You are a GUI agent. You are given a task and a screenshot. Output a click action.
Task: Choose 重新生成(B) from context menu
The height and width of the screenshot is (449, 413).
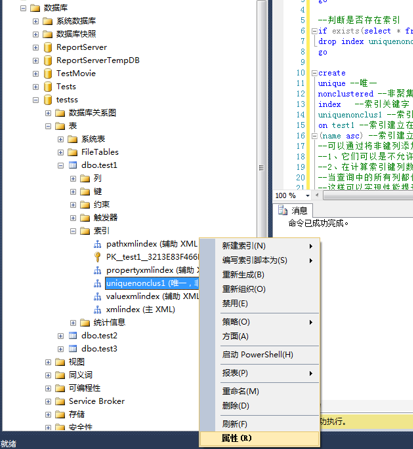(x=268, y=275)
